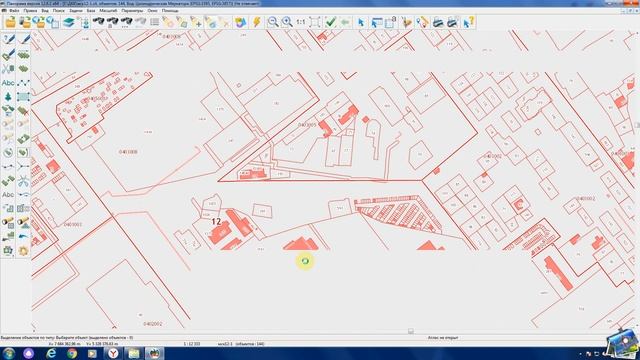Screen dimensions: 640x360
Task: Click the grayed-out binoculars icon
Action: click(x=140, y=22)
